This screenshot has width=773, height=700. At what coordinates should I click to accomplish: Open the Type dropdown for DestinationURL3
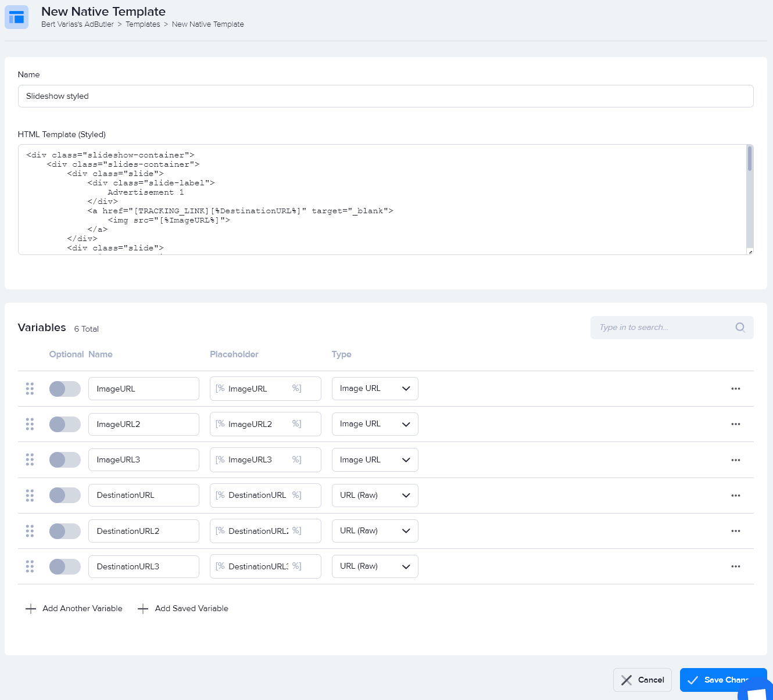375,566
